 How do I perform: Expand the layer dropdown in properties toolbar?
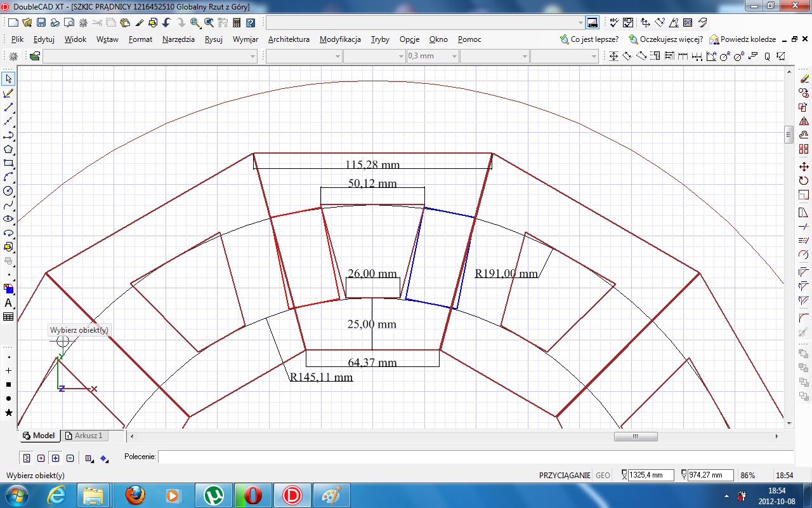(x=253, y=57)
